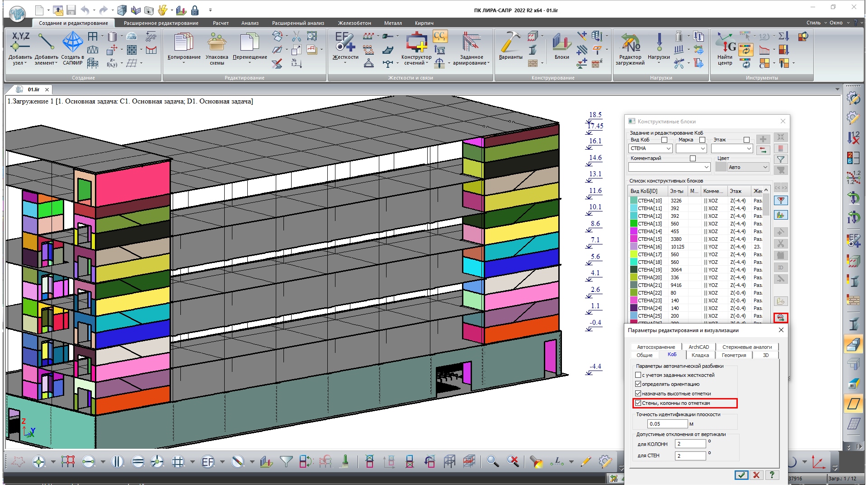868x488 pixels.
Task: Enable 'с учетом заданных жесткостей' checkbox
Action: (x=638, y=375)
